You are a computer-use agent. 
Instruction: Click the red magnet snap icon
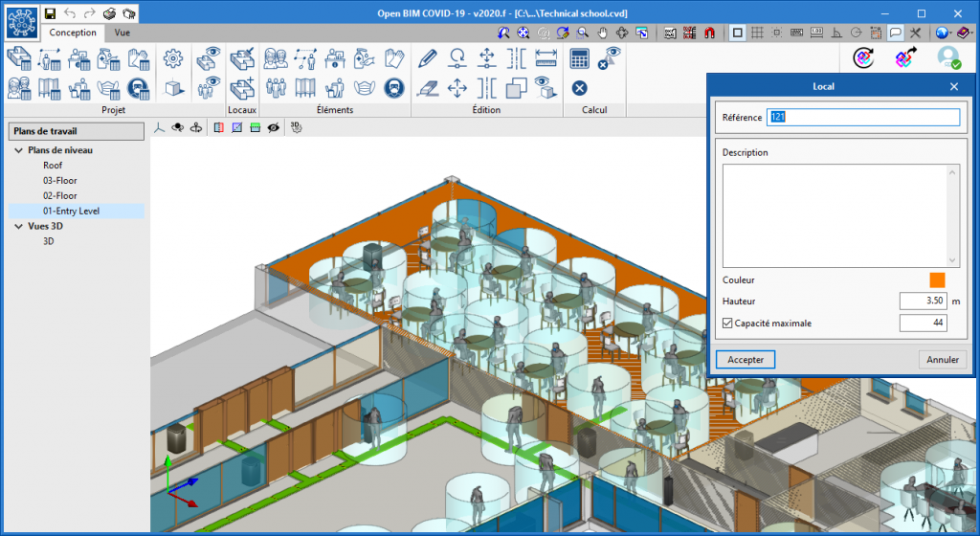pyautogui.click(x=709, y=33)
